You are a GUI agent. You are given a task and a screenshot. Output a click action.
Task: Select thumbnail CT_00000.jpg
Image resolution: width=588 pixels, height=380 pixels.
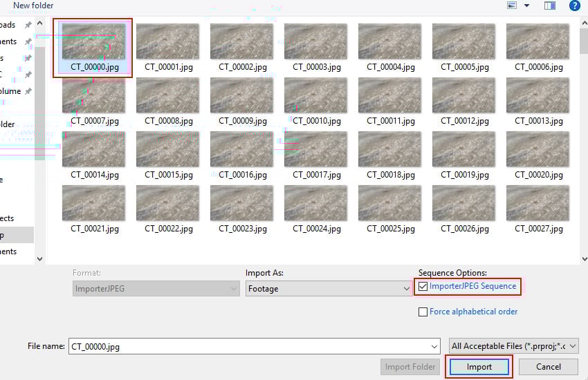tap(93, 41)
